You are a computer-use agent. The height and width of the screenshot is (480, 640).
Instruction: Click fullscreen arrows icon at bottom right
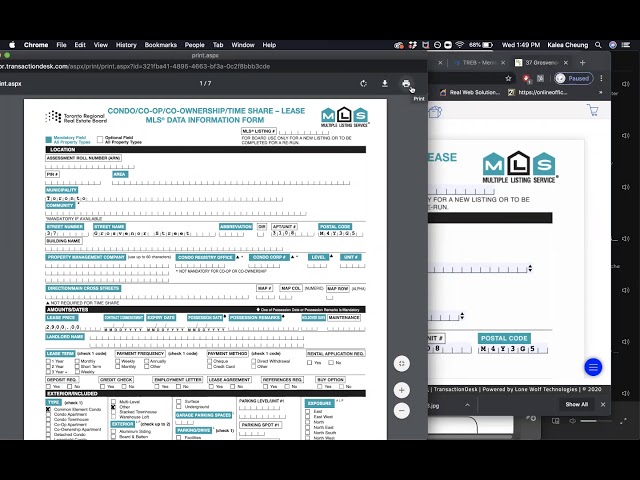pos(623,421)
